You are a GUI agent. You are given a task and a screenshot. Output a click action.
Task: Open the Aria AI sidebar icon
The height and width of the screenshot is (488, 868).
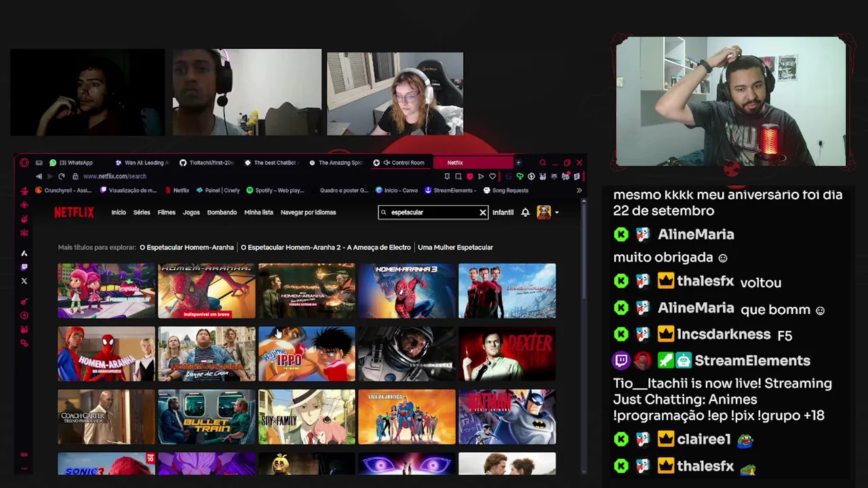pos(24,253)
